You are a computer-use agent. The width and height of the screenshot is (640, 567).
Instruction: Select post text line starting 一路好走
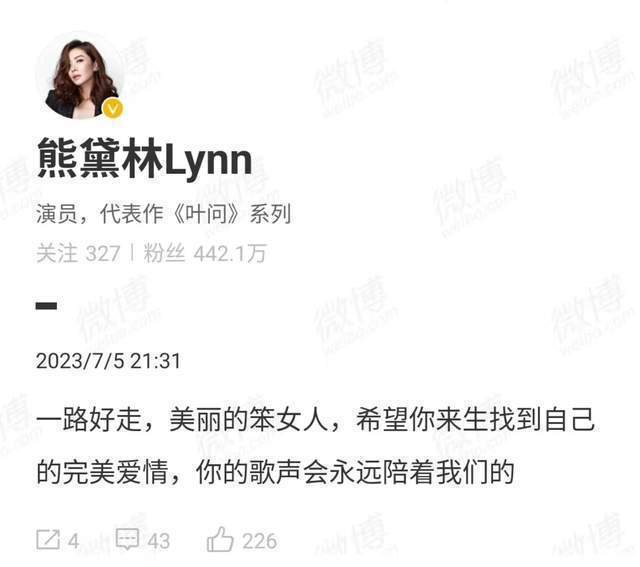[316, 420]
